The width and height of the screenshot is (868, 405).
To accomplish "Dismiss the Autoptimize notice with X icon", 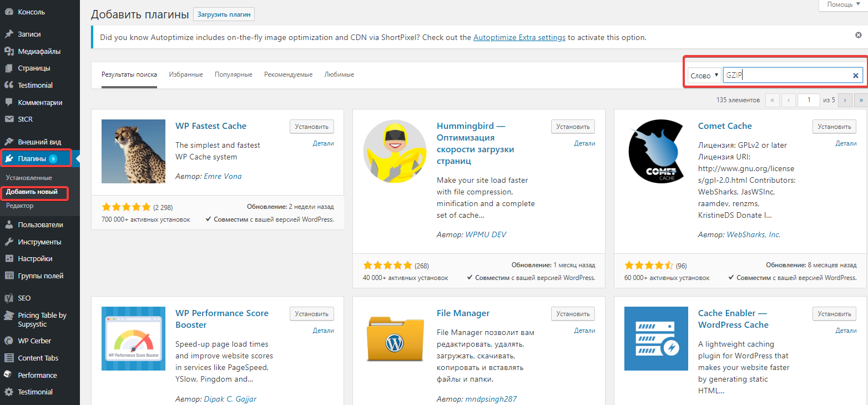I will 859,35.
